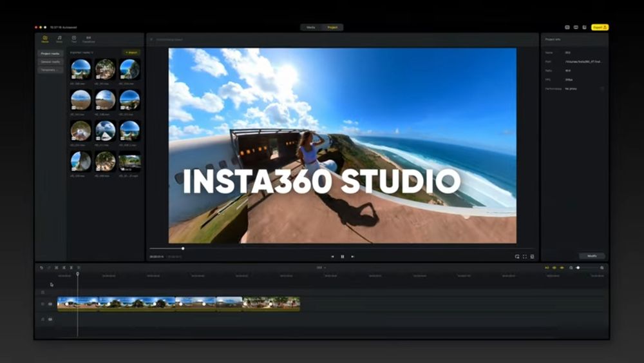Click the yellow Export button
Viewport: 644px width, 363px height.
600,28
